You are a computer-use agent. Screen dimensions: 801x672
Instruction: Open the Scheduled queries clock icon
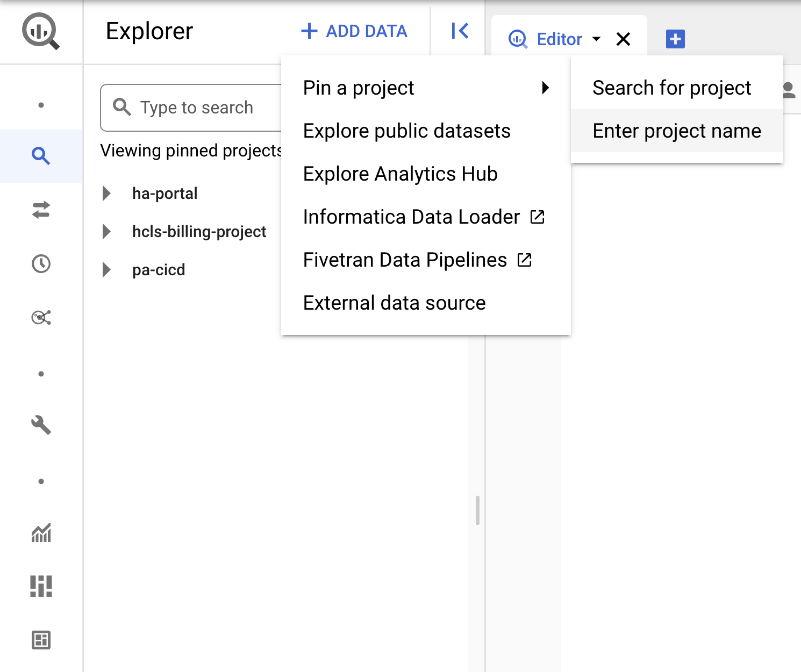(41, 263)
